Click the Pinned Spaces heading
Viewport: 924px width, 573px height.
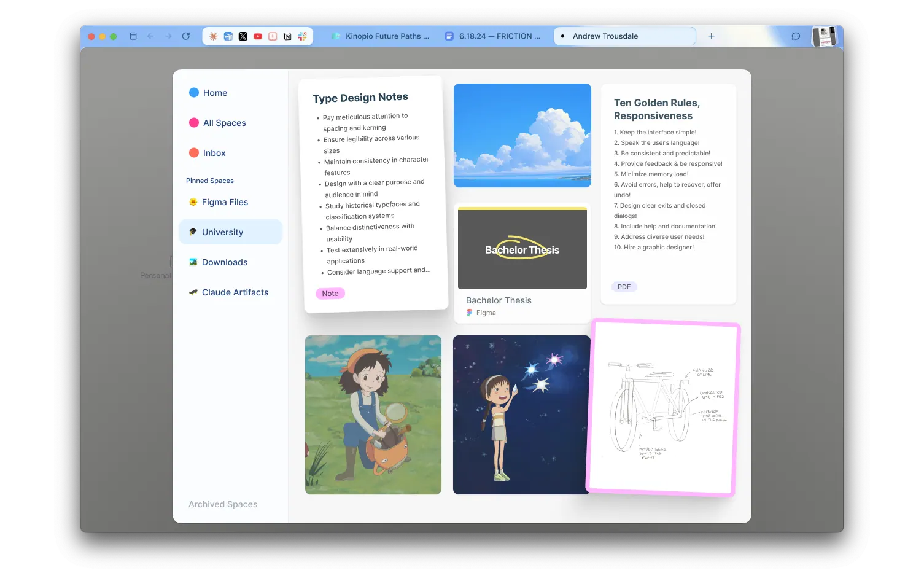coord(210,181)
